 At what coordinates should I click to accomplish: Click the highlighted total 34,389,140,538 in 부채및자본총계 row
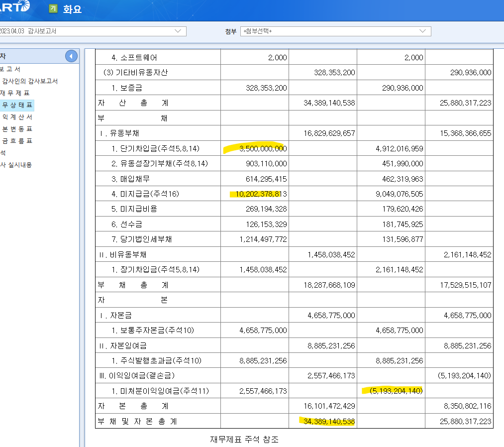click(329, 421)
